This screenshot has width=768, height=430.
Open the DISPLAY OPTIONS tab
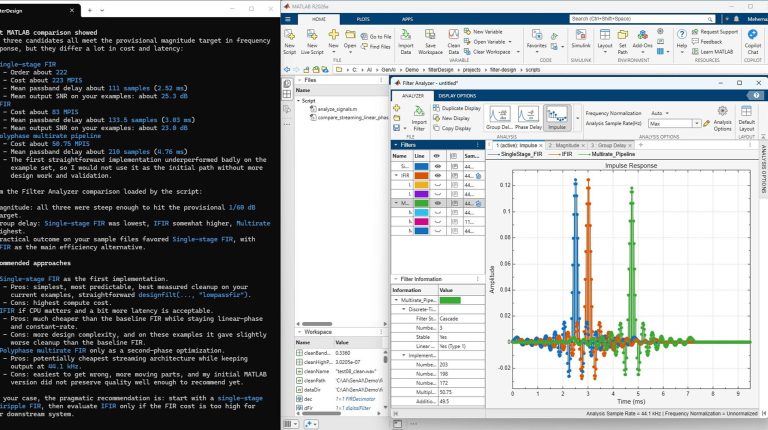click(457, 96)
